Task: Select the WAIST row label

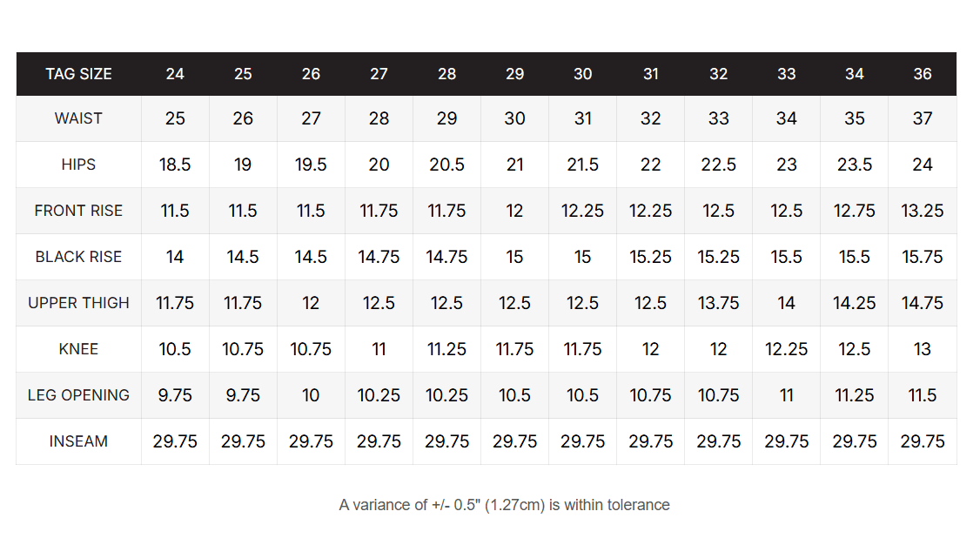Action: click(78, 118)
